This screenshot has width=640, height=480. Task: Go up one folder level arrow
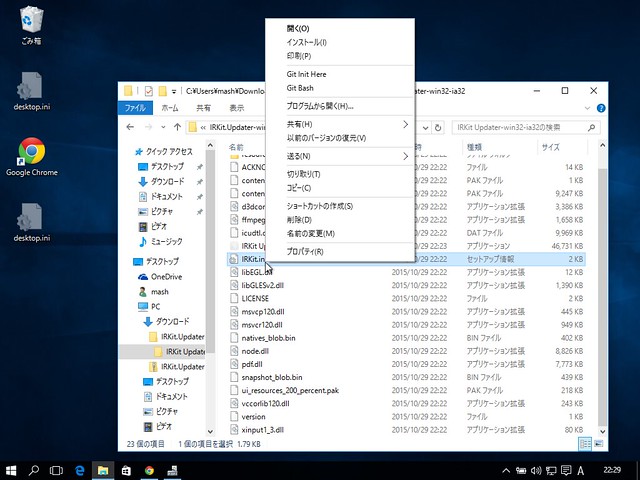(177, 127)
